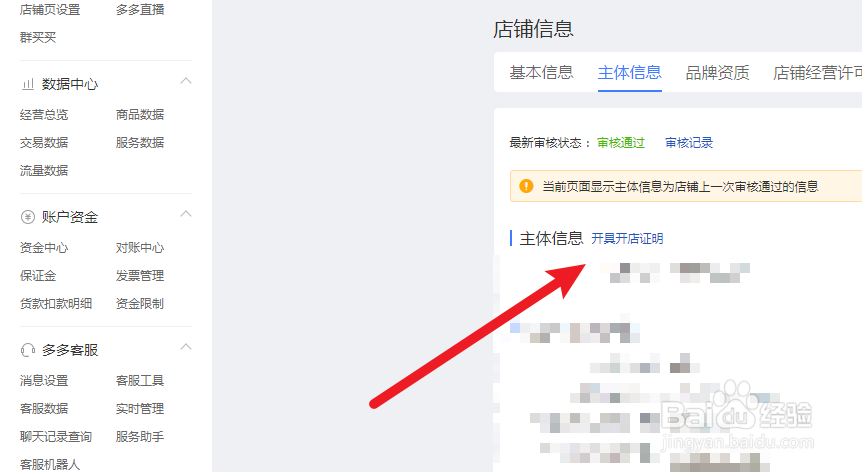Click the 数据中心 bar chart icon

[27, 84]
